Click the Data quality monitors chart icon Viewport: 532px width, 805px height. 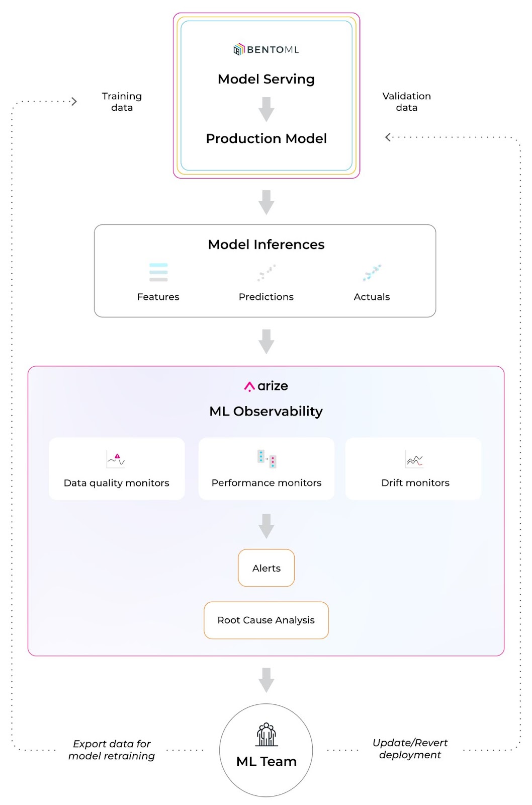pyautogui.click(x=116, y=459)
